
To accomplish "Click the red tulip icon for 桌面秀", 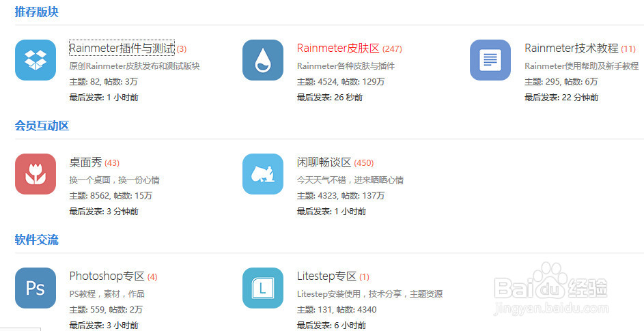I will [36, 174].
